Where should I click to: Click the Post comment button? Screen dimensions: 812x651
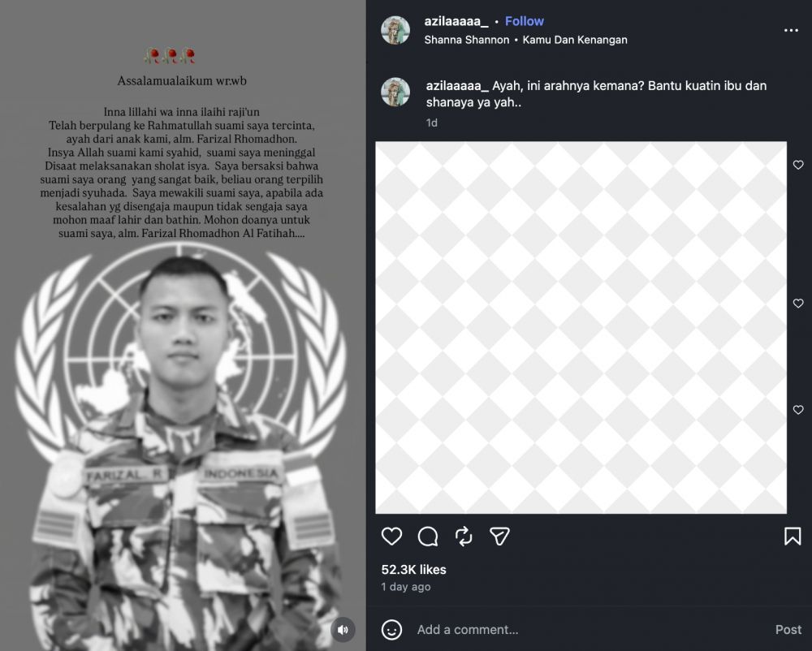click(x=788, y=630)
